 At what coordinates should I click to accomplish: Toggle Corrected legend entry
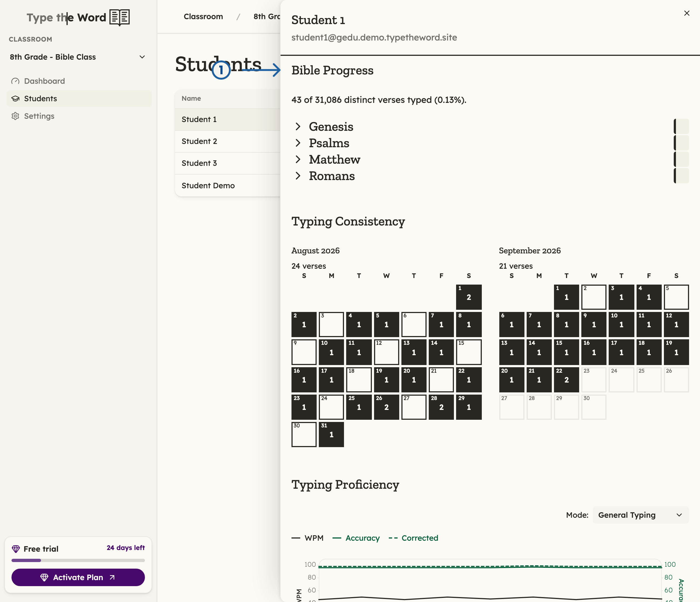413,538
